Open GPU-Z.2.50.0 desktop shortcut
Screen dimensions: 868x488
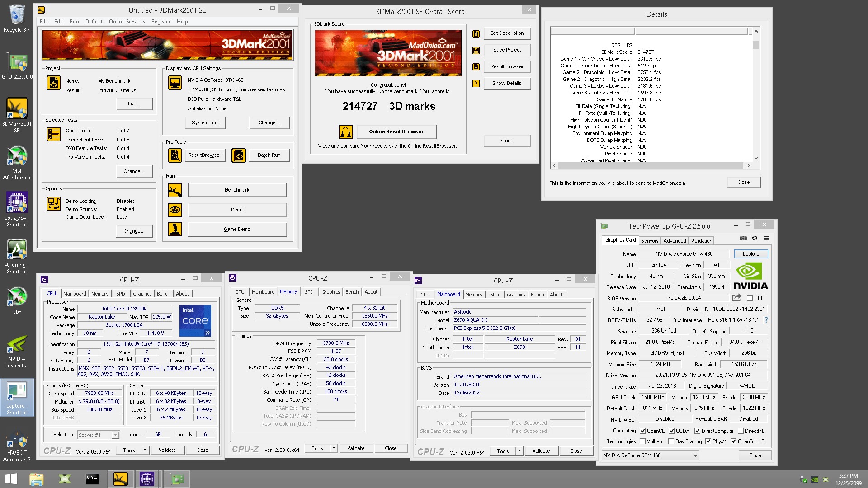point(17,66)
